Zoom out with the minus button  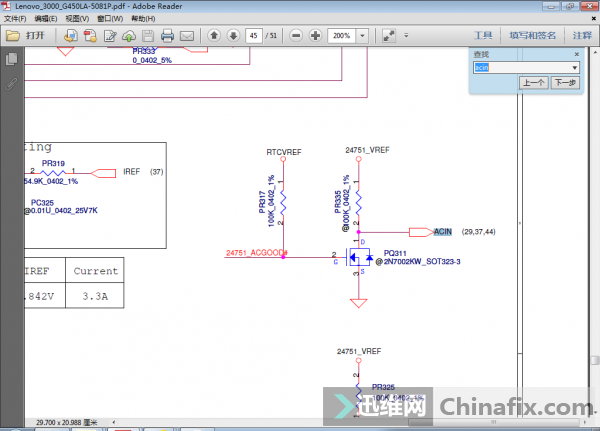296,36
